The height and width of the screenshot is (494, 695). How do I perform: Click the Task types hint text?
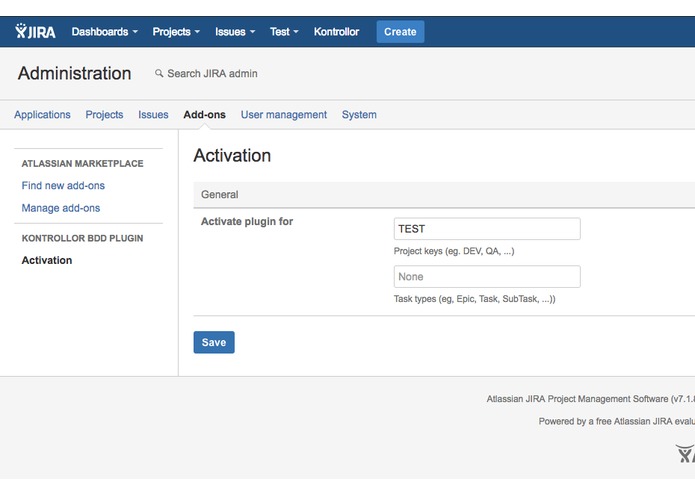(474, 299)
